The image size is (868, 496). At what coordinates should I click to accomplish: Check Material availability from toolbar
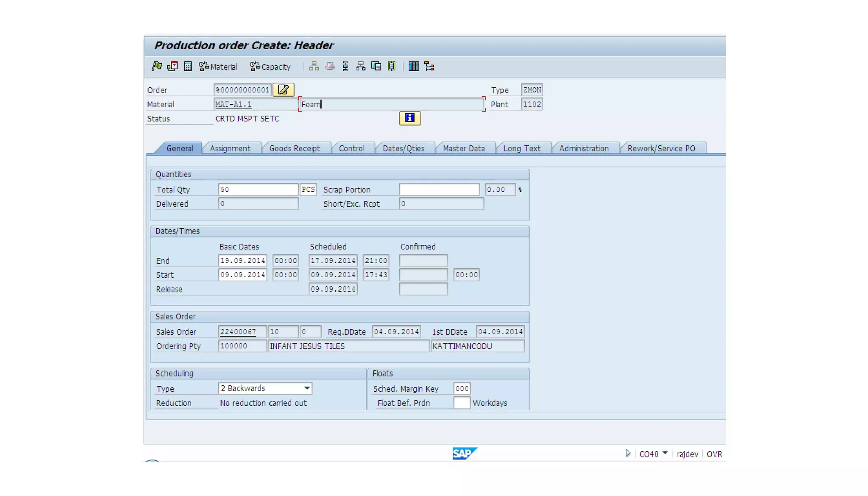(218, 67)
